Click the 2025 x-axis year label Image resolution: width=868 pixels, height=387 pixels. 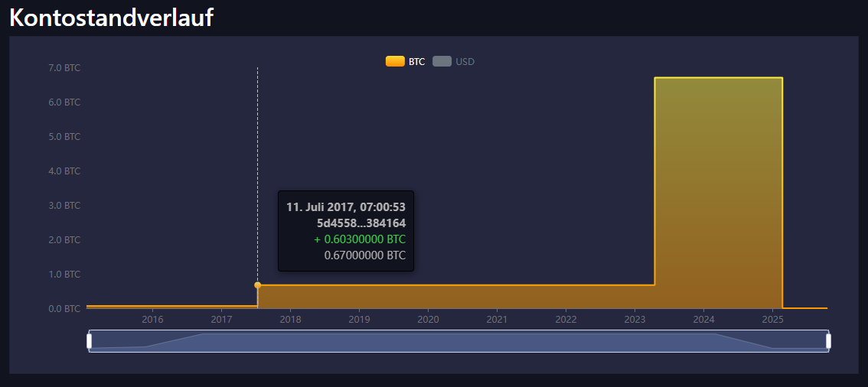[x=772, y=319]
